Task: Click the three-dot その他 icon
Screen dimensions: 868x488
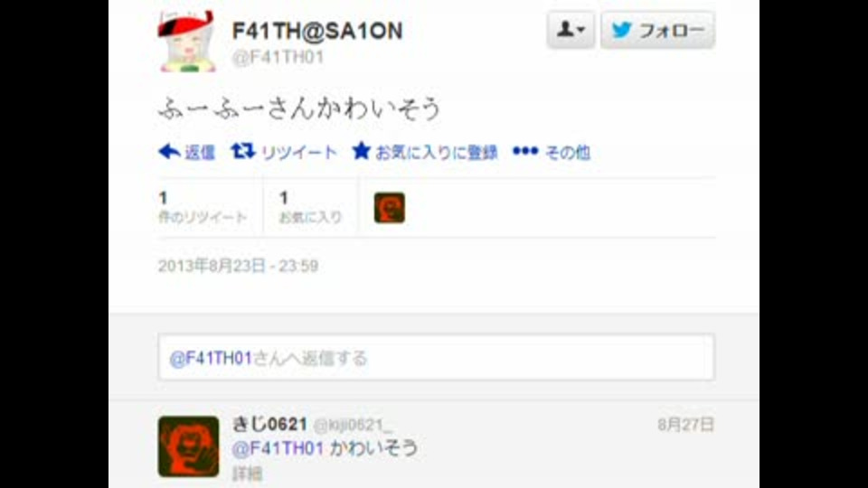Action: 524,151
